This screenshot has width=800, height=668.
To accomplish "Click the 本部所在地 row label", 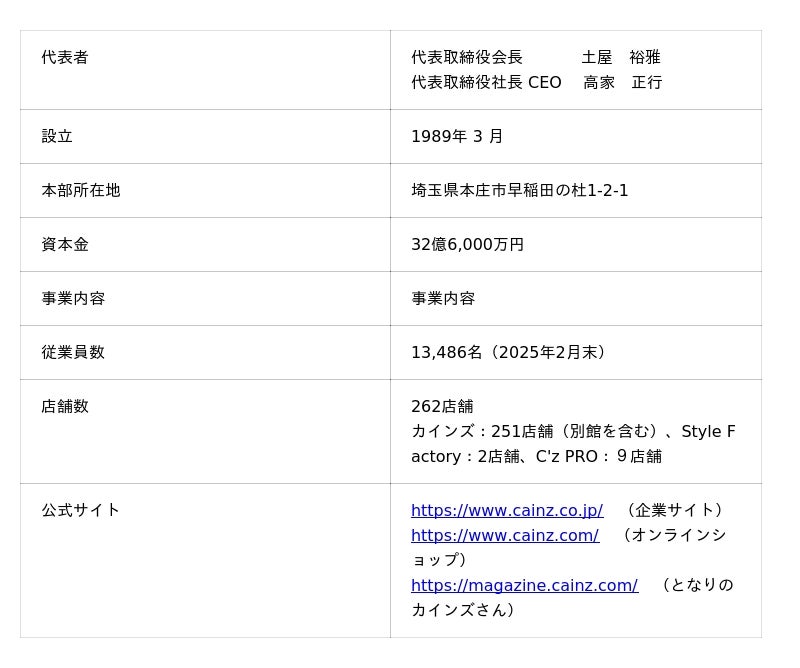I will (81, 190).
